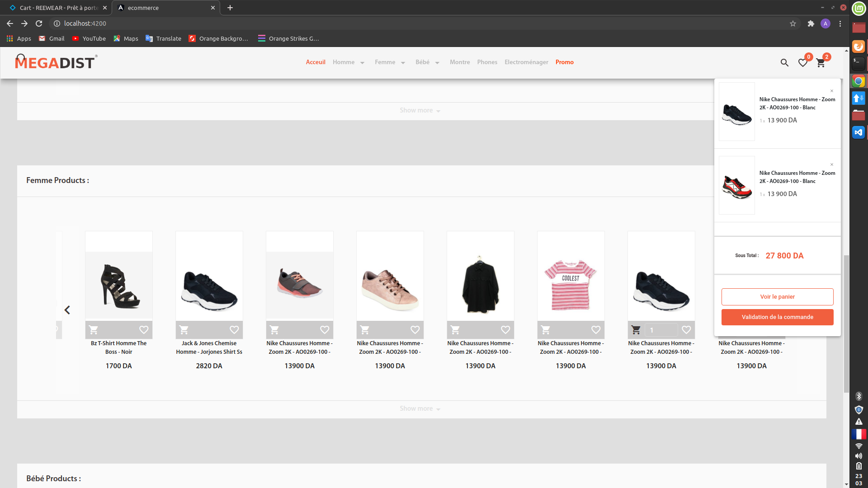Image resolution: width=868 pixels, height=488 pixels.
Task: Open Wi-Fi network tray icon
Action: [859, 446]
